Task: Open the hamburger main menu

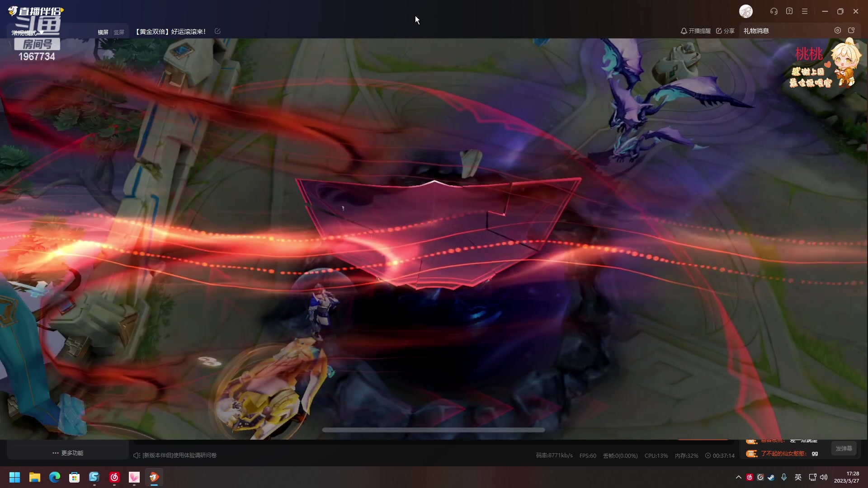Action: coord(805,11)
